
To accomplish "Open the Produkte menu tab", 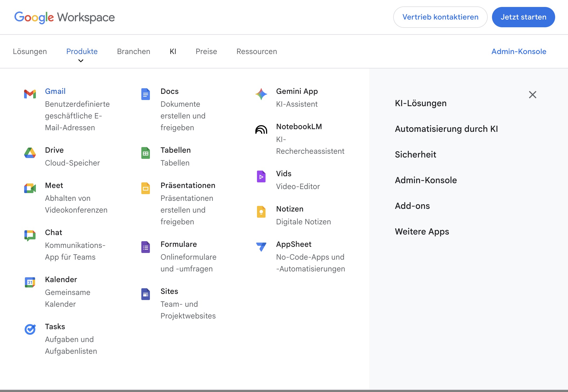I will (82, 51).
